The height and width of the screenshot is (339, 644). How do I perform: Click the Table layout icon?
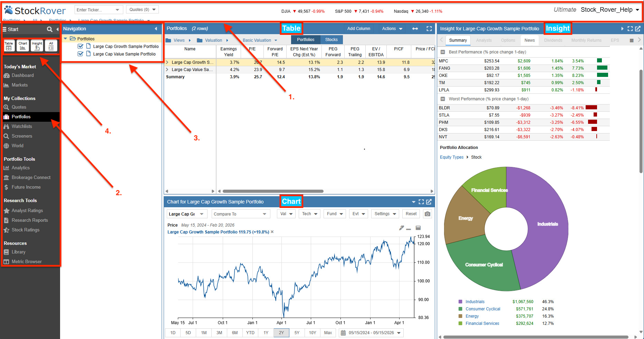pyautogui.click(x=9, y=46)
